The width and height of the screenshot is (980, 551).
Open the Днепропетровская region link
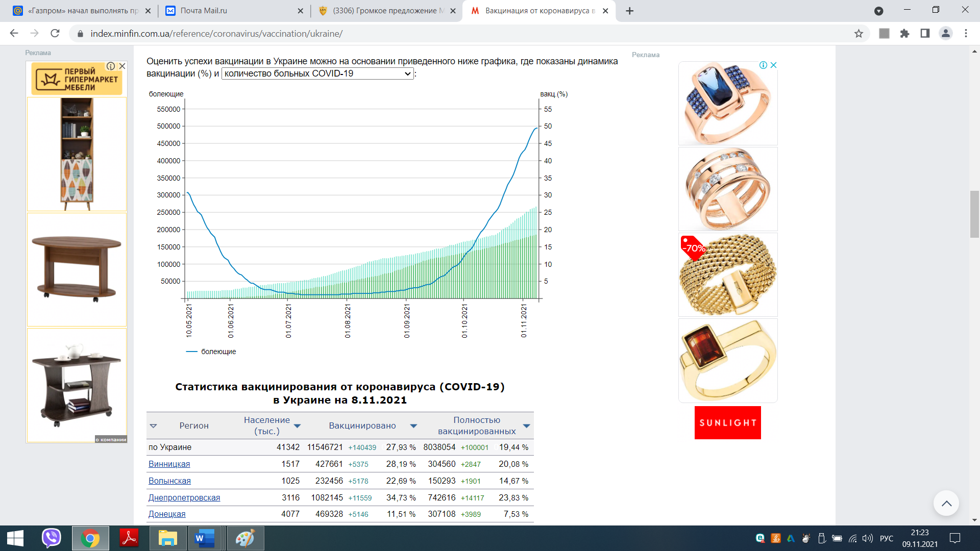[184, 497]
